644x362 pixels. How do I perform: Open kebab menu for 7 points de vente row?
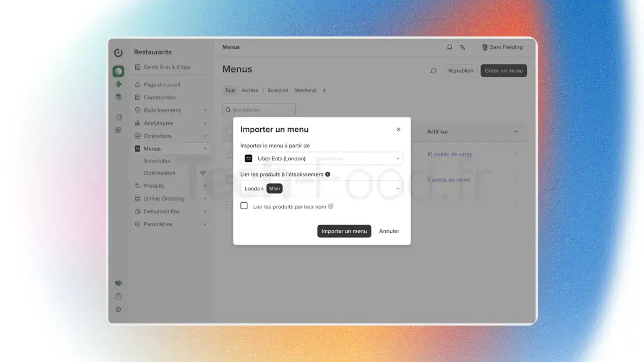point(516,180)
